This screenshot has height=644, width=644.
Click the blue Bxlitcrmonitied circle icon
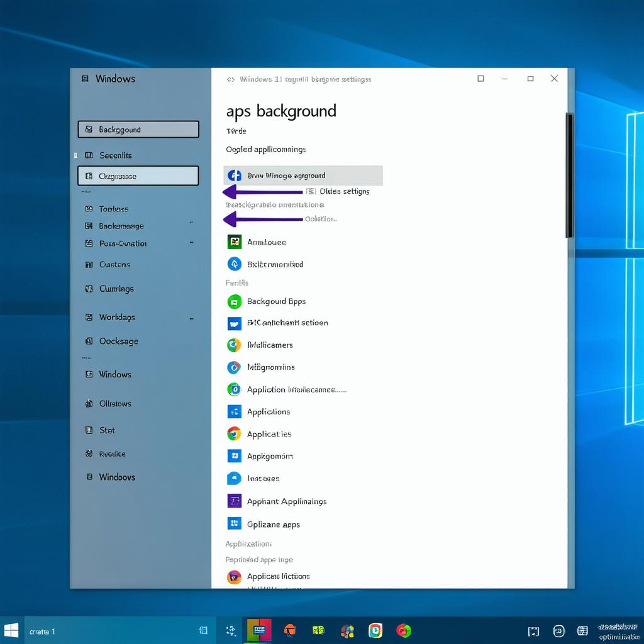(234, 264)
